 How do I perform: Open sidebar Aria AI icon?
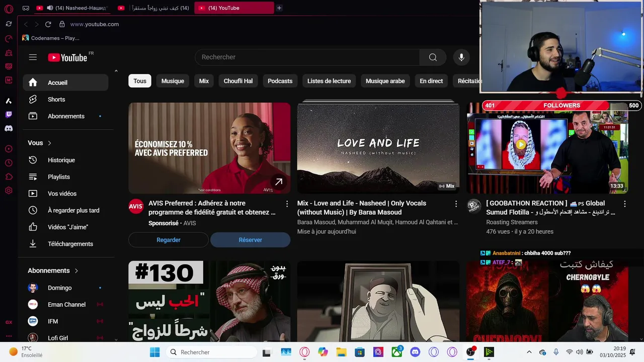(x=9, y=101)
